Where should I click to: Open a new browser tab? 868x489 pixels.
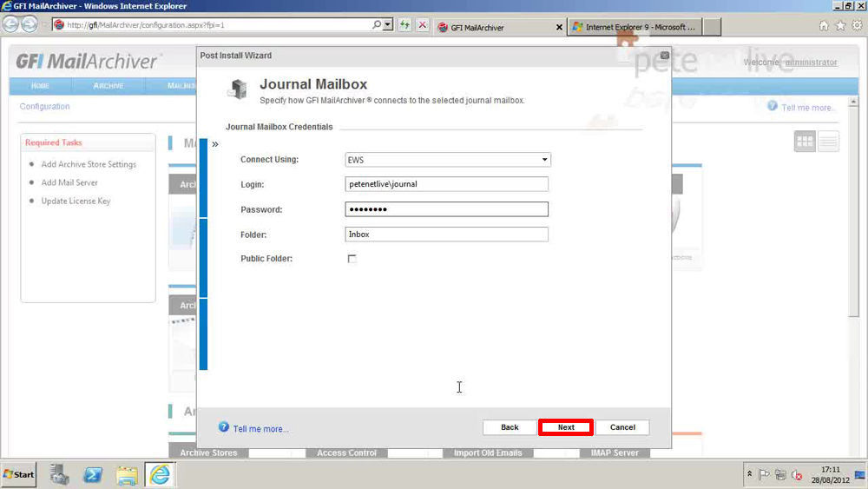coord(712,27)
